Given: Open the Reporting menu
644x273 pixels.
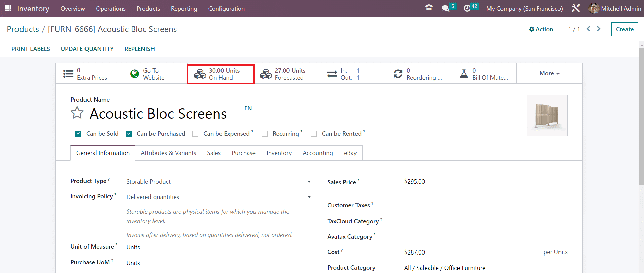Looking at the screenshot, I should [184, 9].
